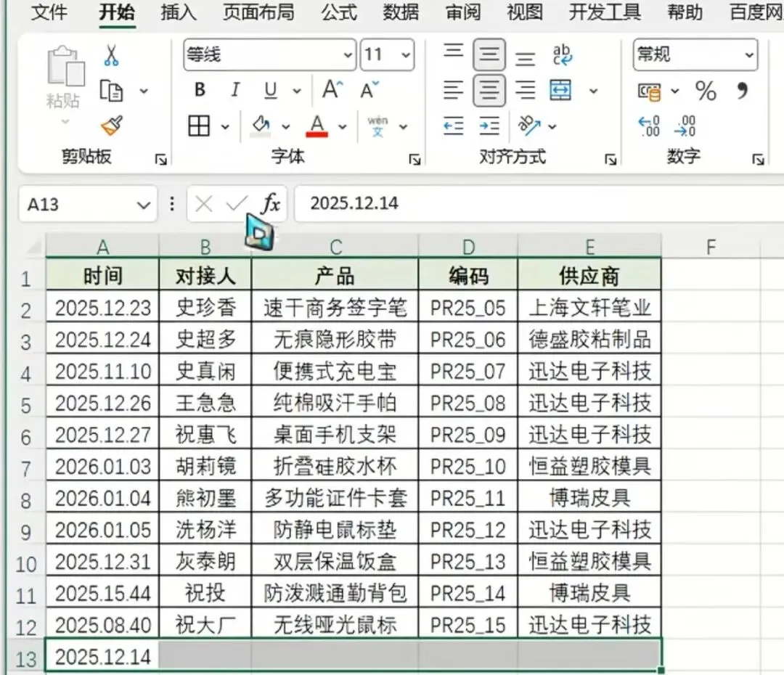Switch to the 审阅 tab
Viewport: 784px width, 675px height.
pyautogui.click(x=463, y=12)
